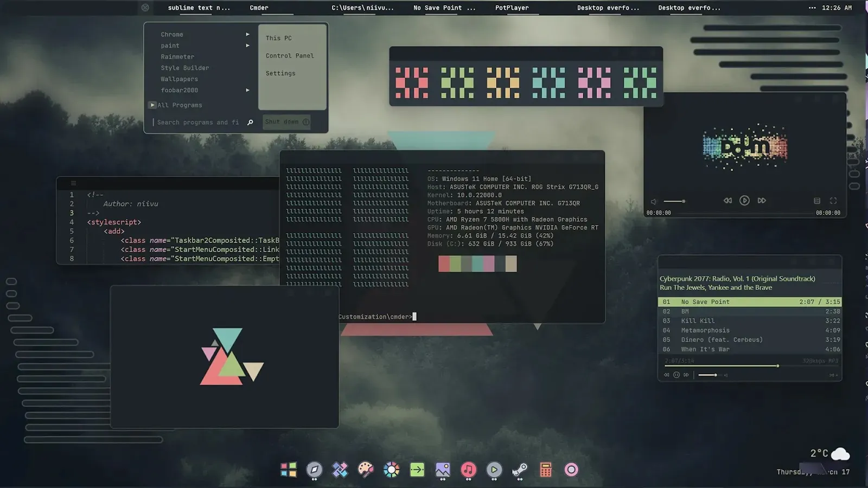The height and width of the screenshot is (488, 868).
Task: Click the 12:26 AM clock
Action: coord(837,8)
